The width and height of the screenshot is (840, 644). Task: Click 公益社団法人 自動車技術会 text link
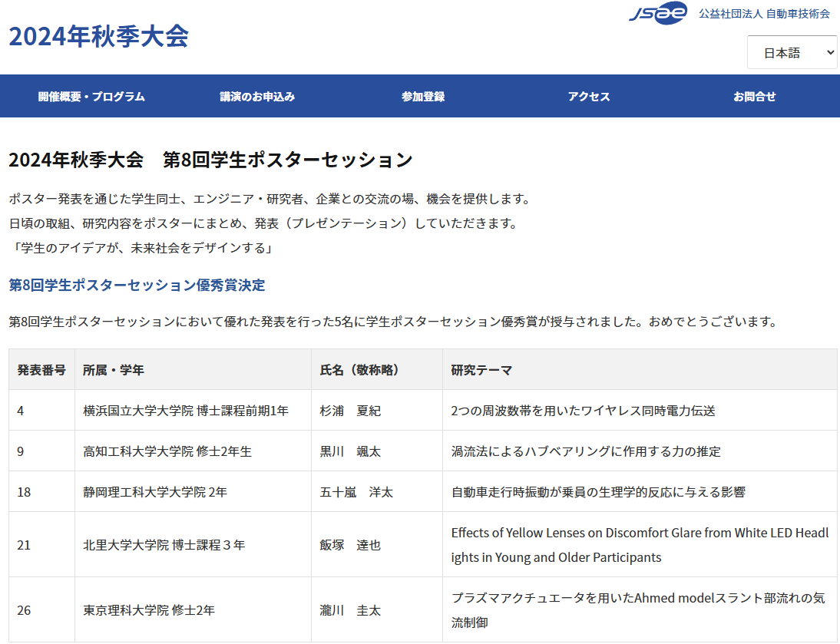pyautogui.click(x=763, y=14)
